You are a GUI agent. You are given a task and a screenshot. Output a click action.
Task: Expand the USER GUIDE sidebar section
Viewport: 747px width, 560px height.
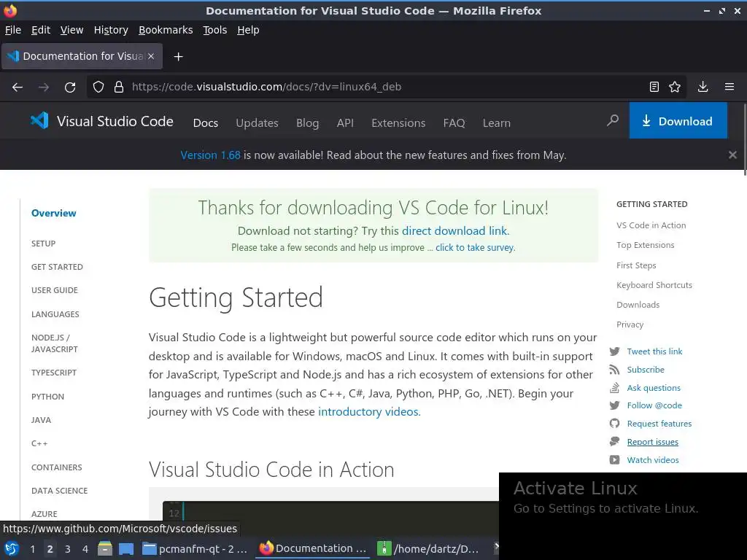click(55, 290)
